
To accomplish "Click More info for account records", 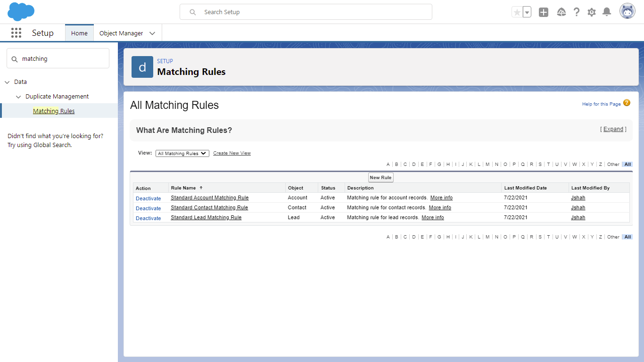I will pyautogui.click(x=441, y=197).
